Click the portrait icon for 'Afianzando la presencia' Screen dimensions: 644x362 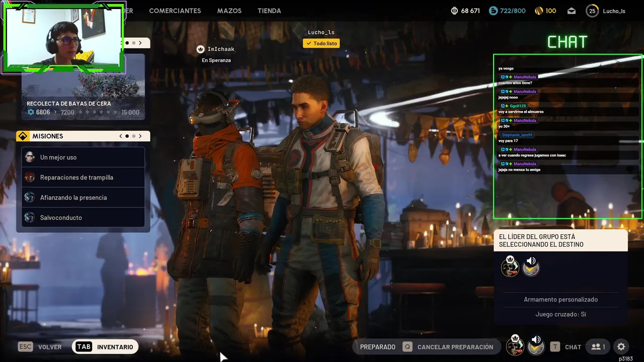[x=30, y=197]
